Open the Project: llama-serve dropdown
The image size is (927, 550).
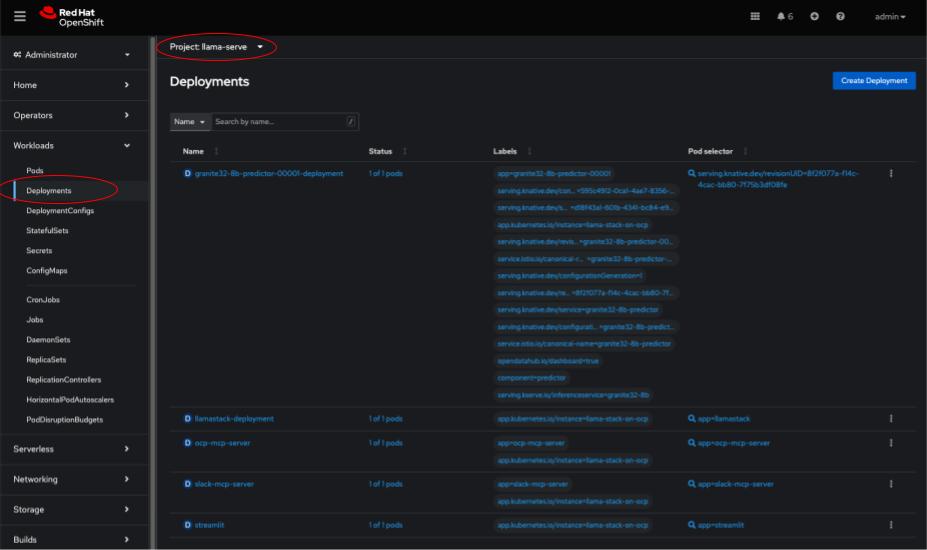[216, 47]
